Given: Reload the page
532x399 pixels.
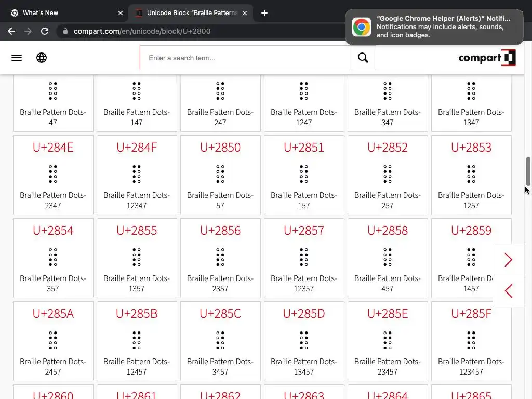Looking at the screenshot, I should click(x=45, y=31).
